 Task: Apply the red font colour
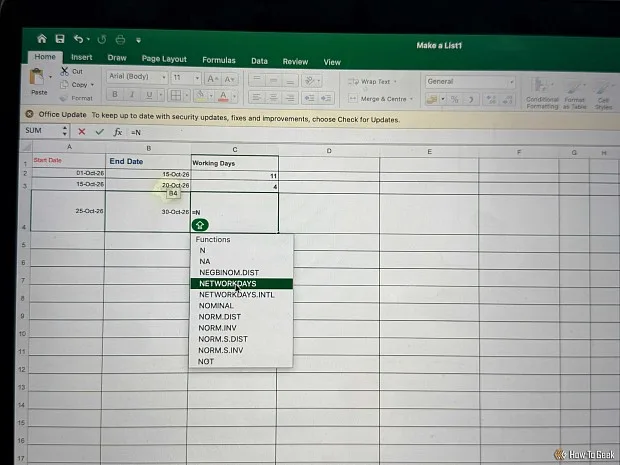(x=223, y=96)
